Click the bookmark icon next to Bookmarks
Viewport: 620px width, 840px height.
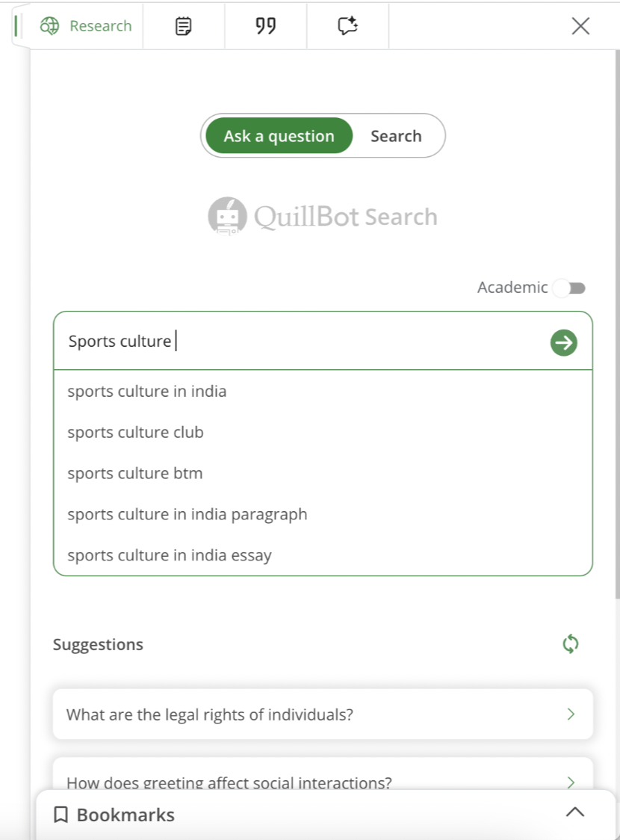[x=63, y=815]
